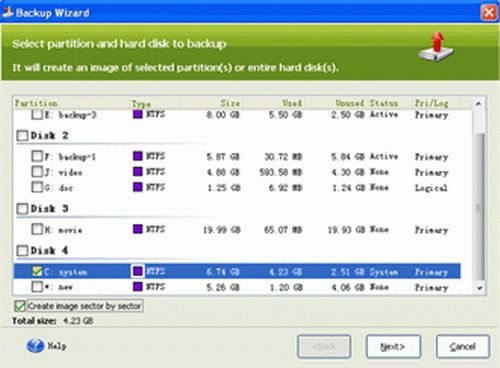Click purple NTFS icon for F: backup-1
This screenshot has height=368, width=500.
(138, 156)
